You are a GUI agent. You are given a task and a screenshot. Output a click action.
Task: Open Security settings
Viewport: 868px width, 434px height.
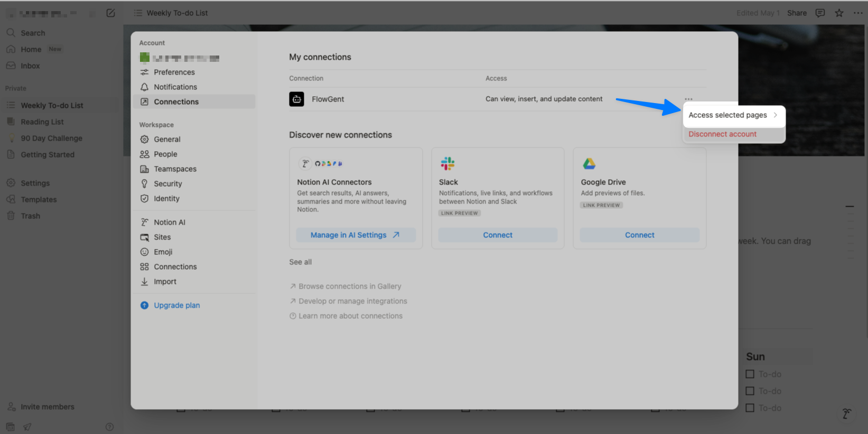168,183
